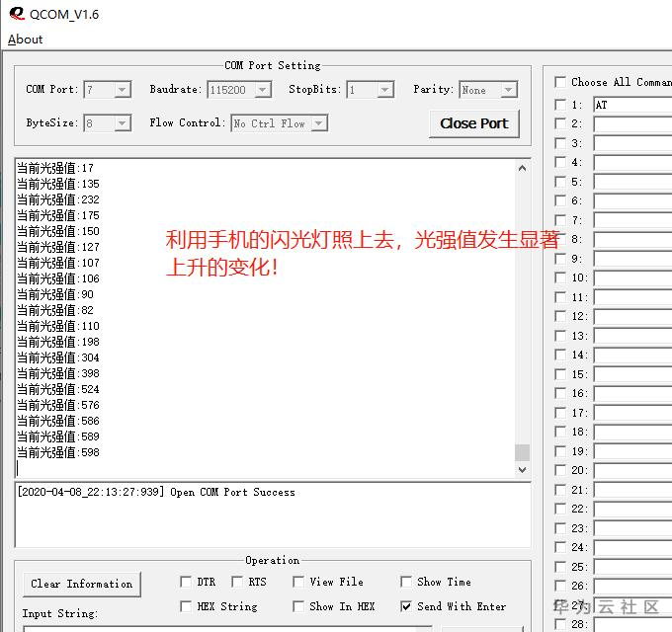The width and height of the screenshot is (672, 632).
Task: Check command 5 checkbox
Action: 560,182
